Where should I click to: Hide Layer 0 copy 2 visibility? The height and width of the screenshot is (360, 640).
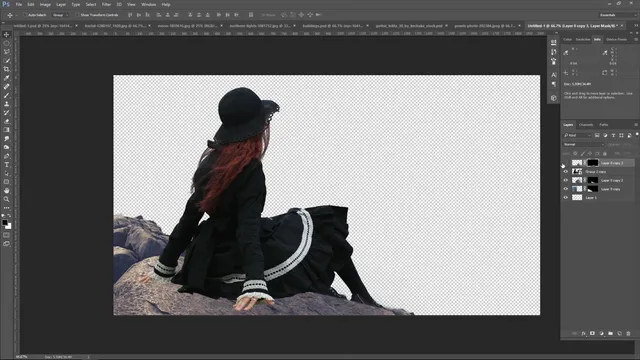(566, 180)
